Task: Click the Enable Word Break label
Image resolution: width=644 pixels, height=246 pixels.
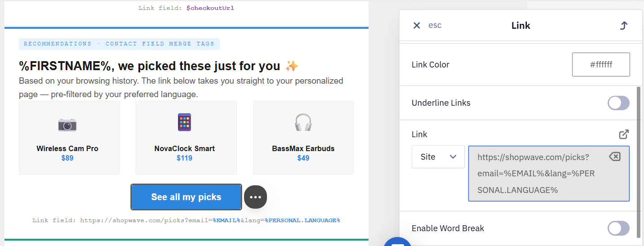Action: [x=448, y=228]
